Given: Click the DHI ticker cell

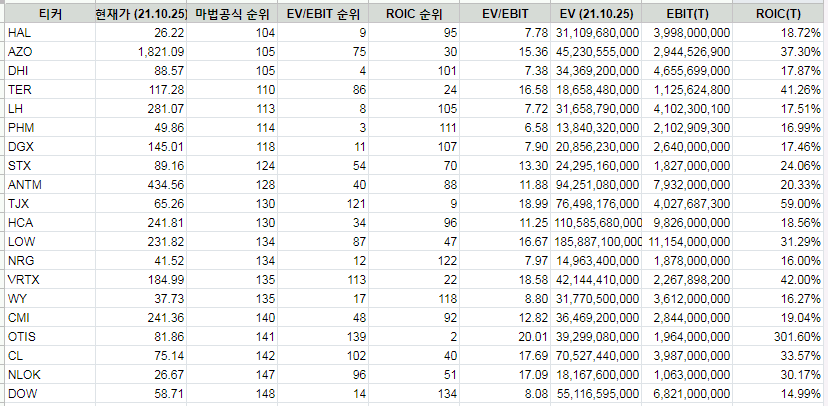Looking at the screenshot, I should (x=50, y=71).
